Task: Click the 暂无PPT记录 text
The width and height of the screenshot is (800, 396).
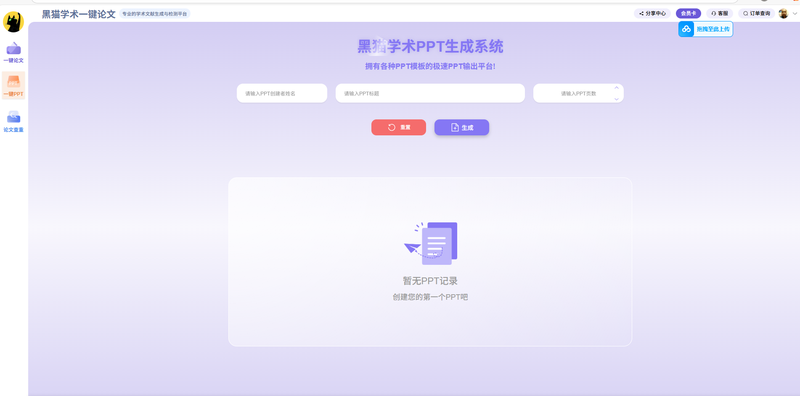Action: (x=430, y=281)
